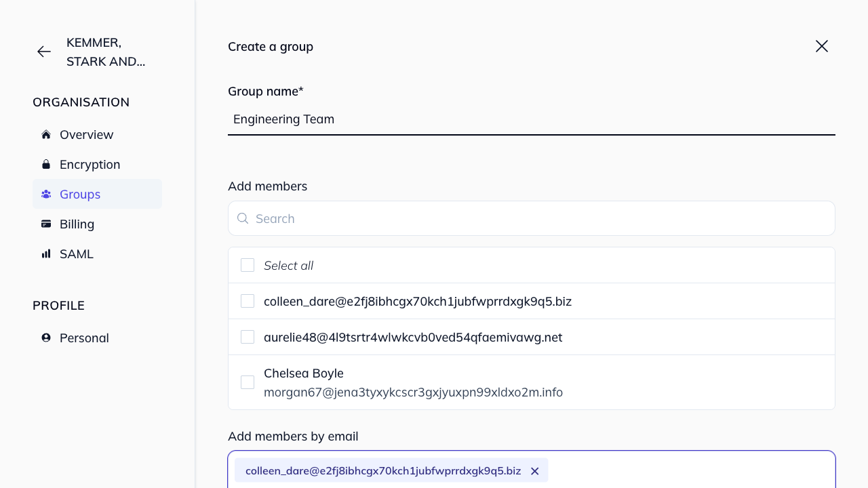Tick the Select all checkbox
Screen dimensions: 868x488
coord(248,265)
